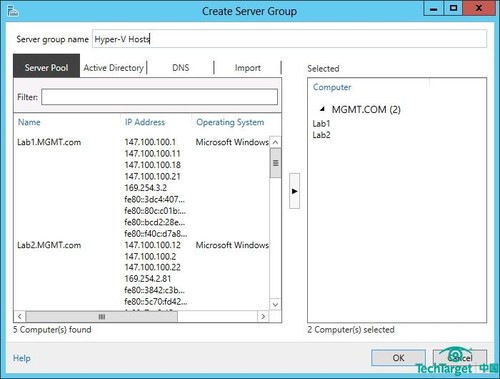Sort by the Operating System column header
Screen dimensions: 500x379
230,122
